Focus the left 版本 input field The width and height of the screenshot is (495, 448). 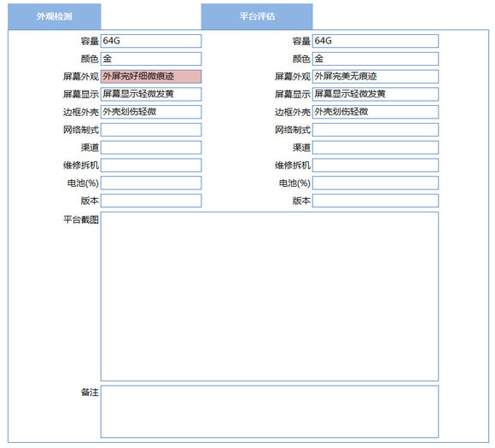151,201
